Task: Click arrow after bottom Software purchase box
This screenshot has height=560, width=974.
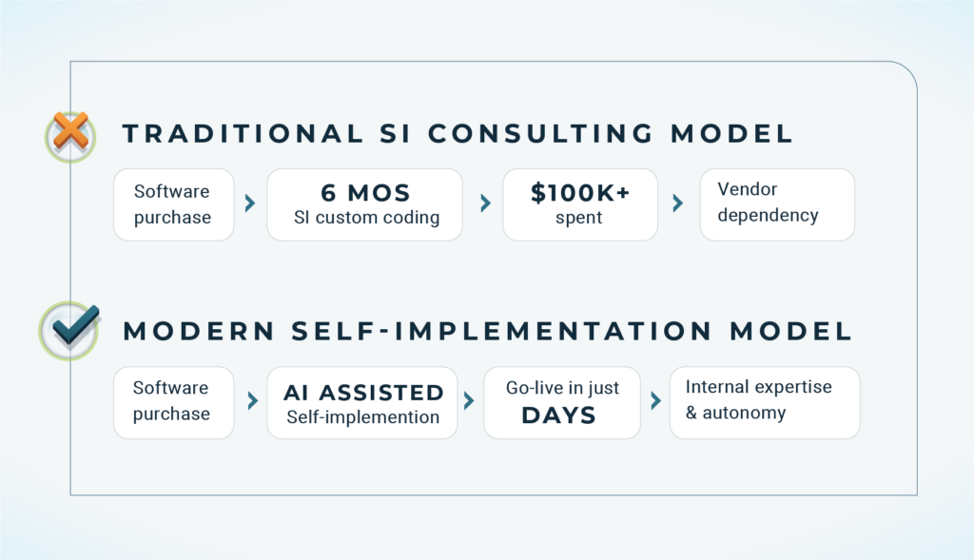Action: tap(252, 400)
